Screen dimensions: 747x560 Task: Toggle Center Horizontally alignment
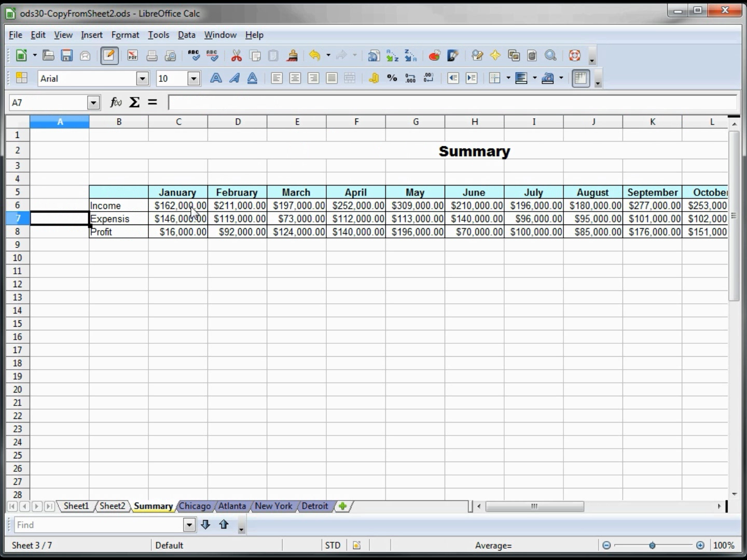[x=295, y=78]
